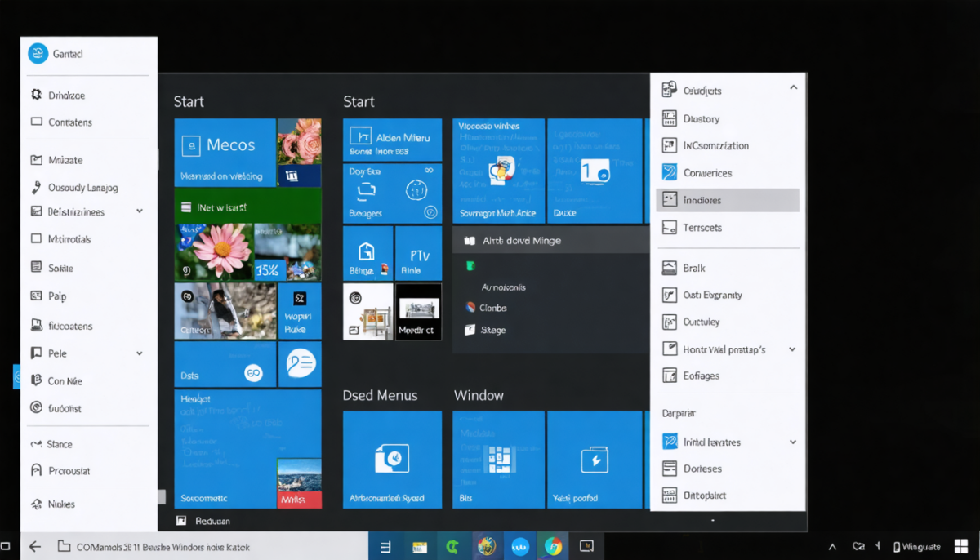Open the Sovrngnt Mizh.Anice tile

click(498, 170)
